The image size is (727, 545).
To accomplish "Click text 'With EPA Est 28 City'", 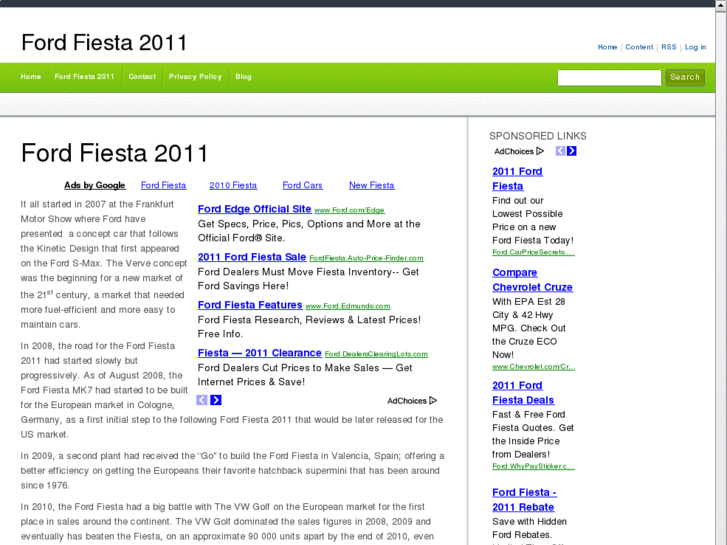I will (x=529, y=328).
